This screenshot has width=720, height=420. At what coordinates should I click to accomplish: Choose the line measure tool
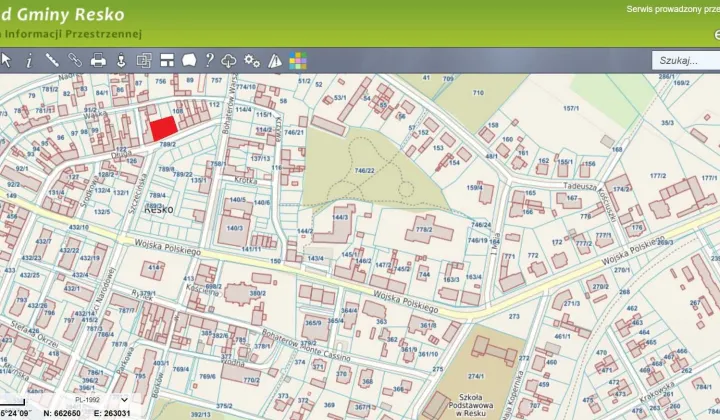coord(52,61)
